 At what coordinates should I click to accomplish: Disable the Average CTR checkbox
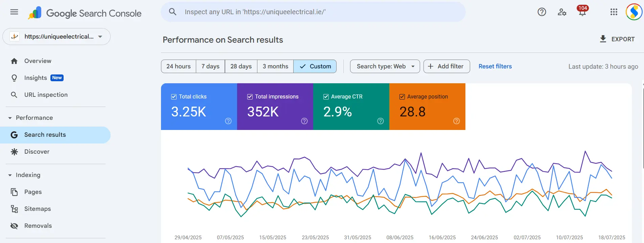point(326,97)
